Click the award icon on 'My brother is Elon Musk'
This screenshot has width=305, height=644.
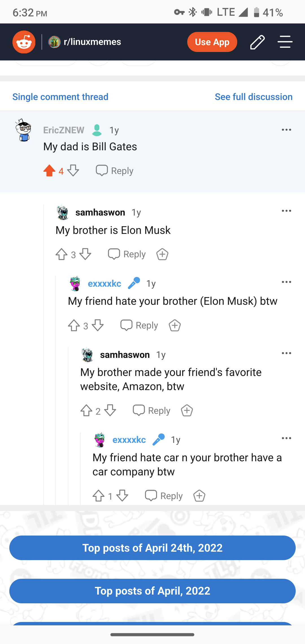pyautogui.click(x=162, y=254)
